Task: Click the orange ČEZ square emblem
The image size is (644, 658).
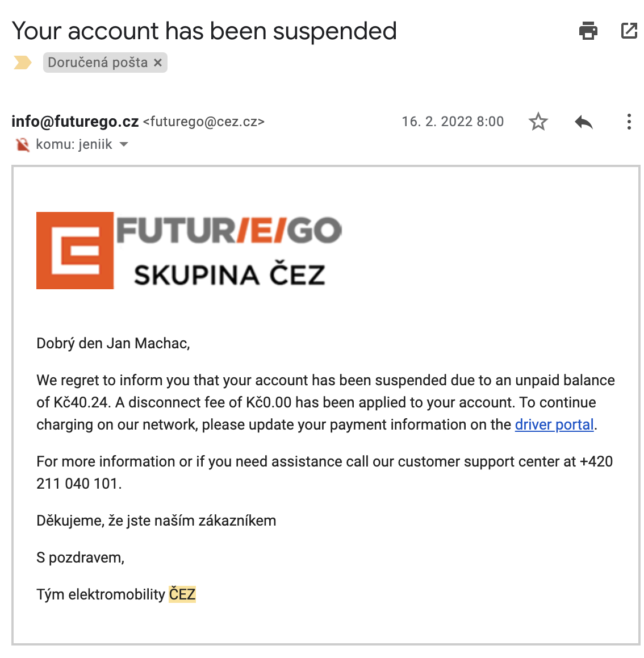Action: click(75, 251)
